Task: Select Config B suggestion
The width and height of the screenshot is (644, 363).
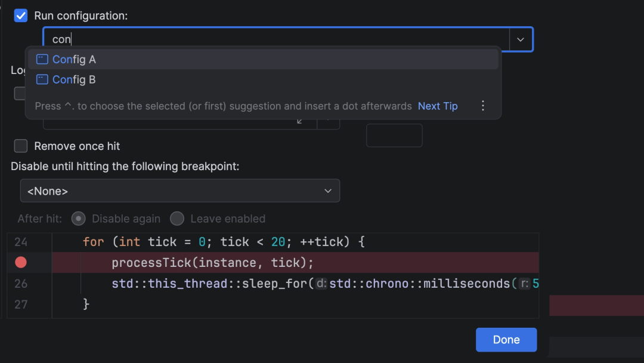Action: point(264,79)
